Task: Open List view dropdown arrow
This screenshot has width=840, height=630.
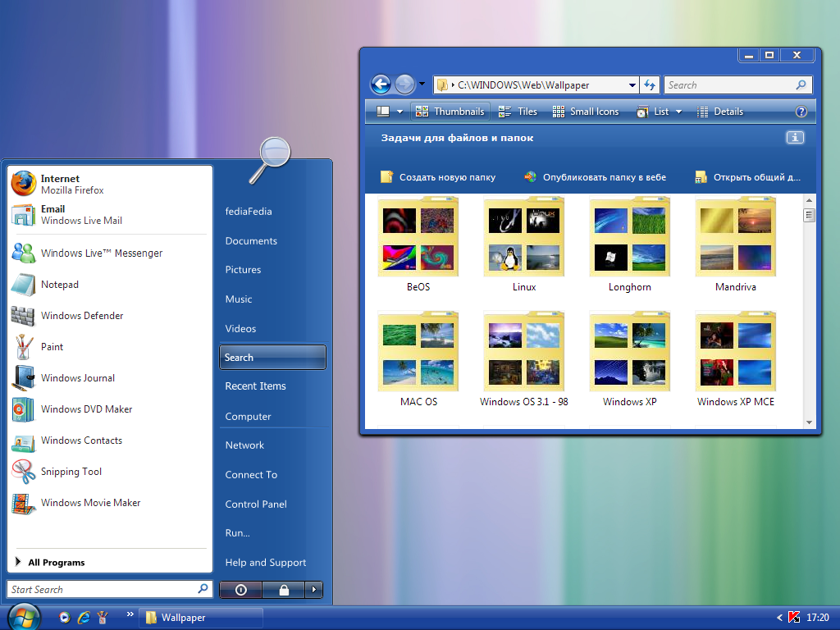Action: tap(678, 112)
